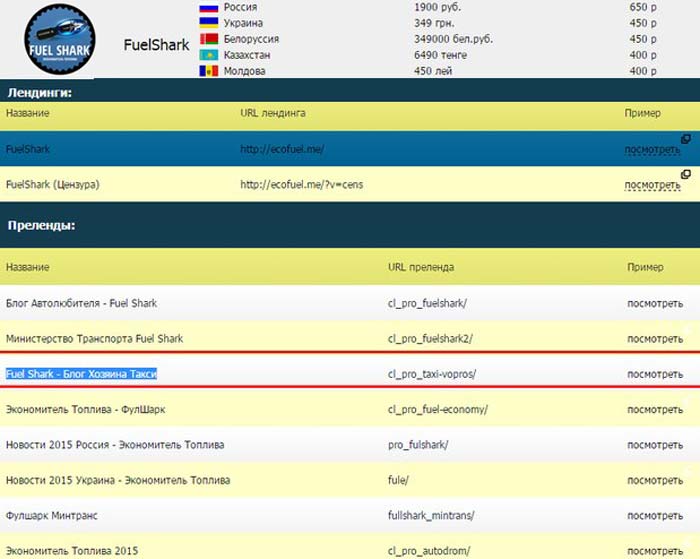Click Пример header in prelands table
This screenshot has height=559, width=700.
(x=645, y=267)
